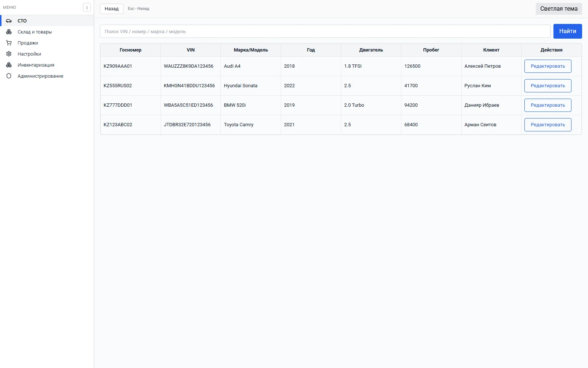Edit the Toyota Camry record
This screenshot has width=588, height=368.
548,125
